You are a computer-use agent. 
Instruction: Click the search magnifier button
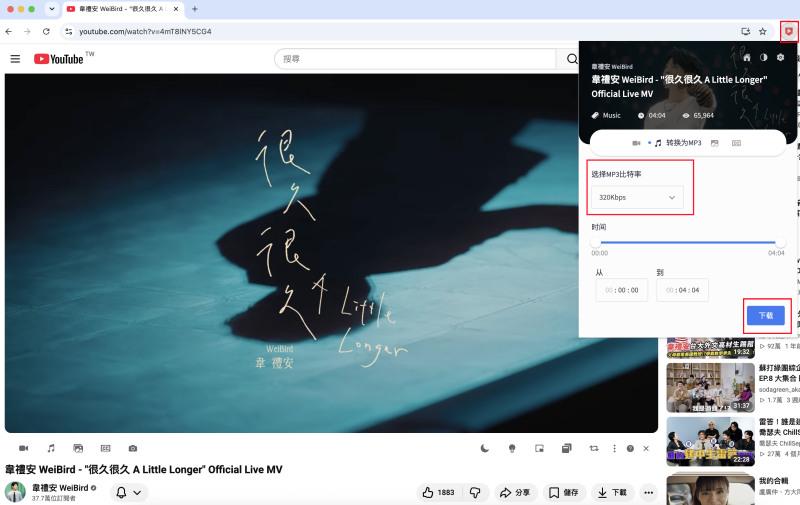[572, 59]
